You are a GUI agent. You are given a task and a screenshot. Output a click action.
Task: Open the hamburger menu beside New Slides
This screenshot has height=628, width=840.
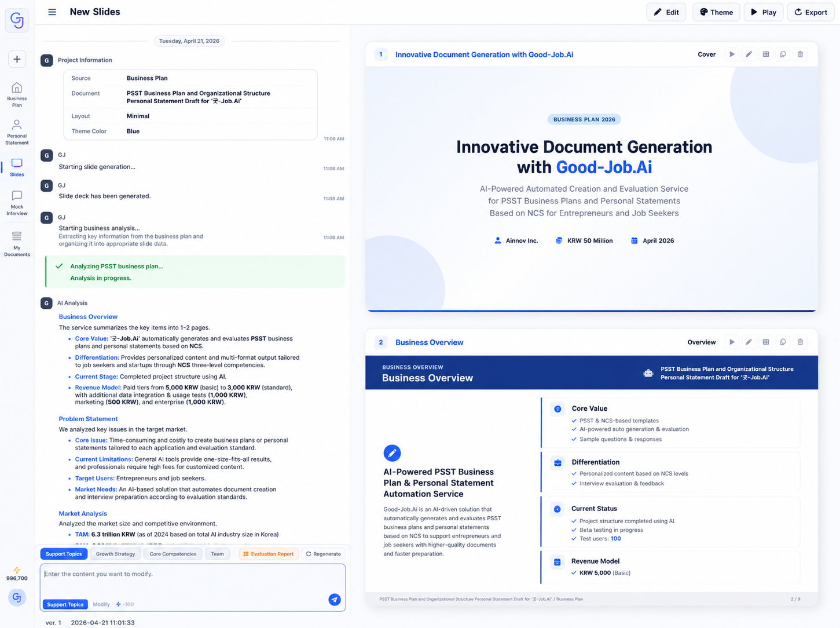pyautogui.click(x=52, y=12)
